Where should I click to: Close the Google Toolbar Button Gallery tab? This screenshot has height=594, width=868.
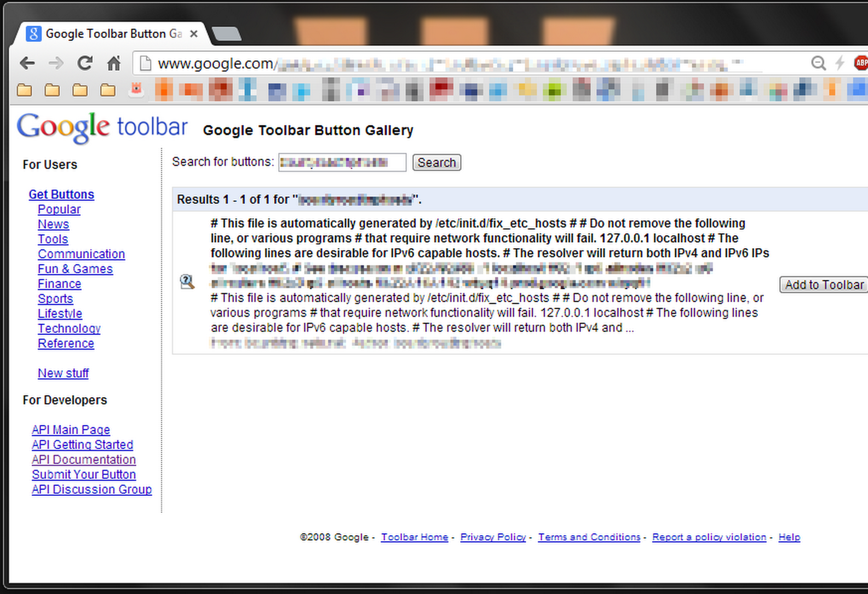pos(193,34)
